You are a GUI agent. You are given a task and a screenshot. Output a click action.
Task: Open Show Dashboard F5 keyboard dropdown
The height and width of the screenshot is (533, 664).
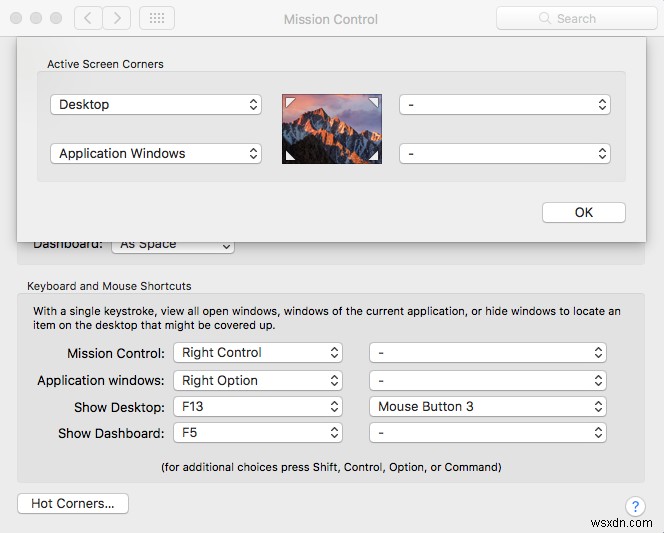[x=257, y=433]
